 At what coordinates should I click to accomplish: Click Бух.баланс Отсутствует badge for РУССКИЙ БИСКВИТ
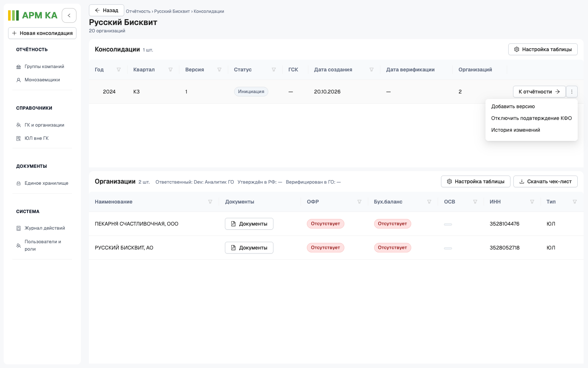pos(392,248)
